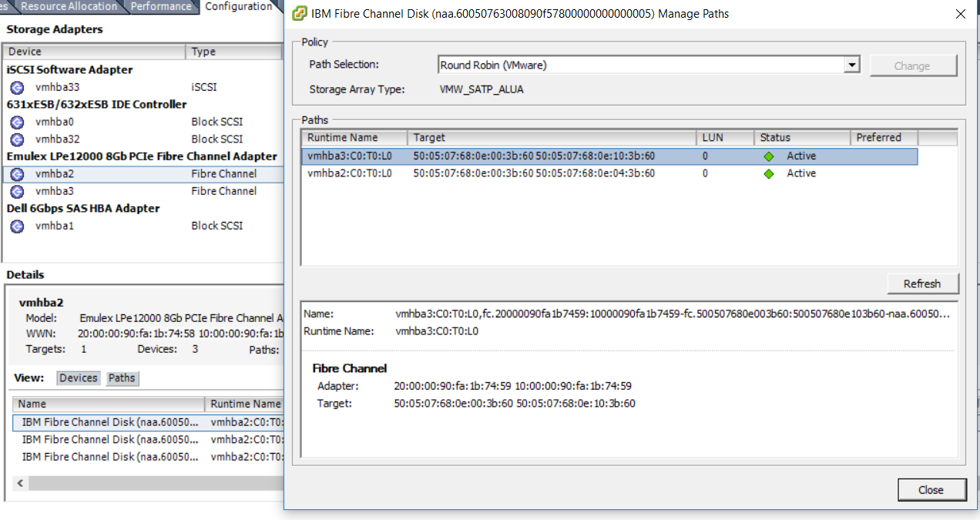Click the iSCSI Software Adapter group heading
Viewport: 980px width, 520px height.
coord(69,70)
